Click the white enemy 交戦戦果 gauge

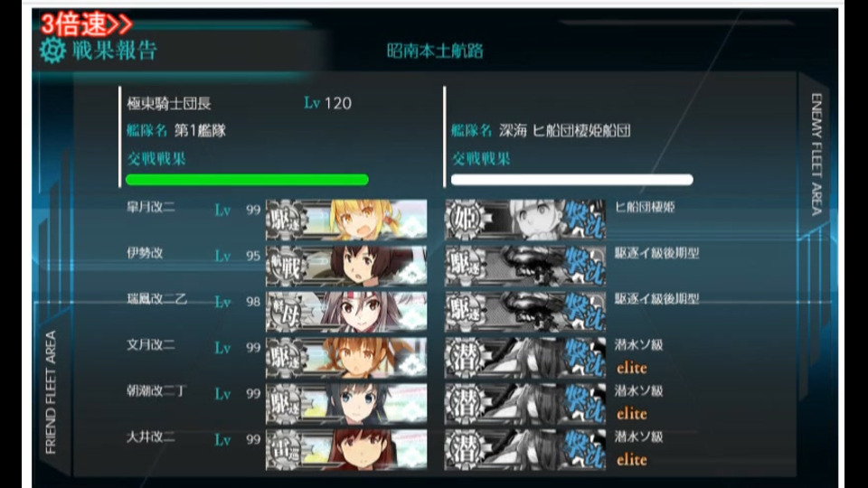[571, 179]
